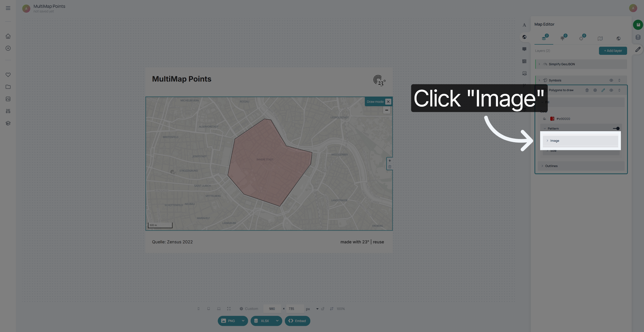Open the speech bubble annotations panel icon
This screenshot has width=644, height=332.
coord(524,49)
